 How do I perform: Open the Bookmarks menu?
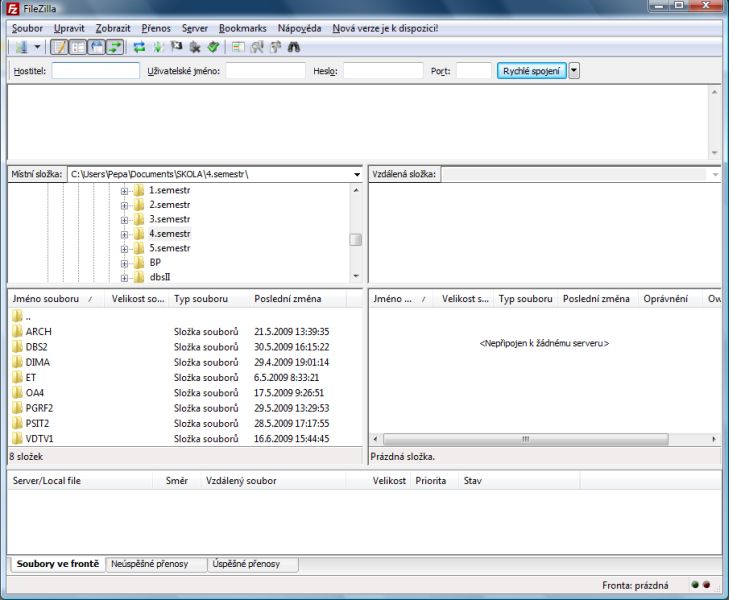click(x=243, y=28)
